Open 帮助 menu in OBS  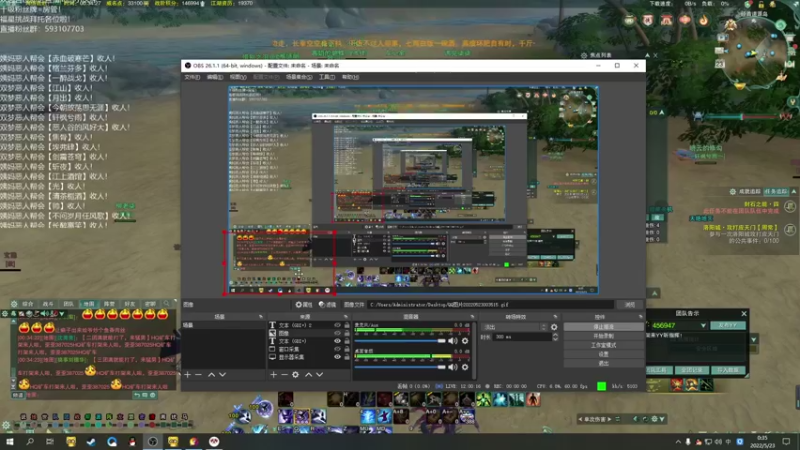click(x=350, y=77)
